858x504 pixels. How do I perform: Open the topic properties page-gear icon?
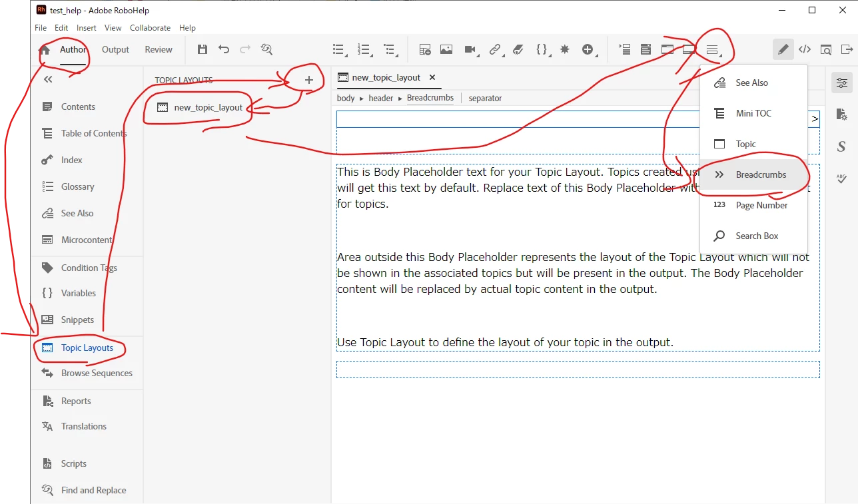click(842, 115)
